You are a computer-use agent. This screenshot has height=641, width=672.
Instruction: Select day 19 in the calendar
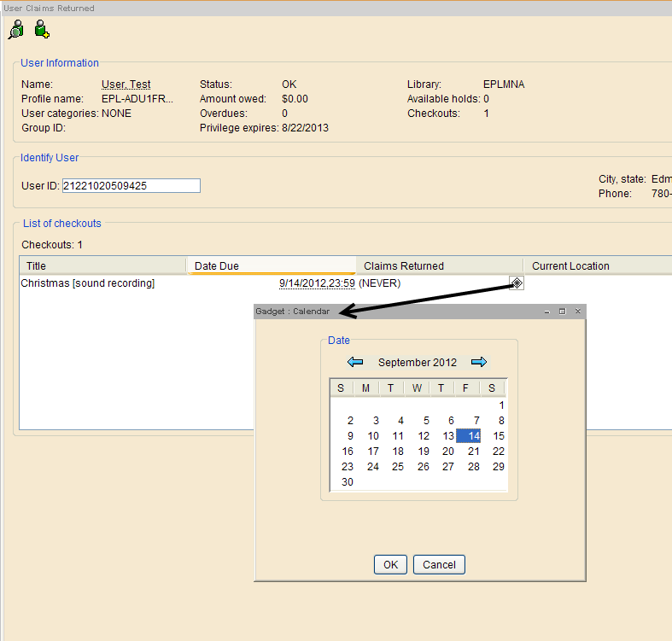coord(418,452)
